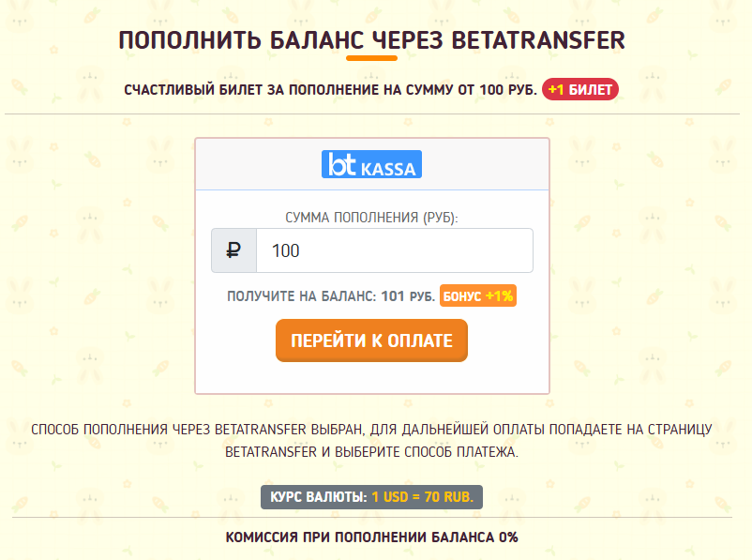Click the red +1 БИЛЕТ badge
The image size is (752, 560).
(x=580, y=90)
